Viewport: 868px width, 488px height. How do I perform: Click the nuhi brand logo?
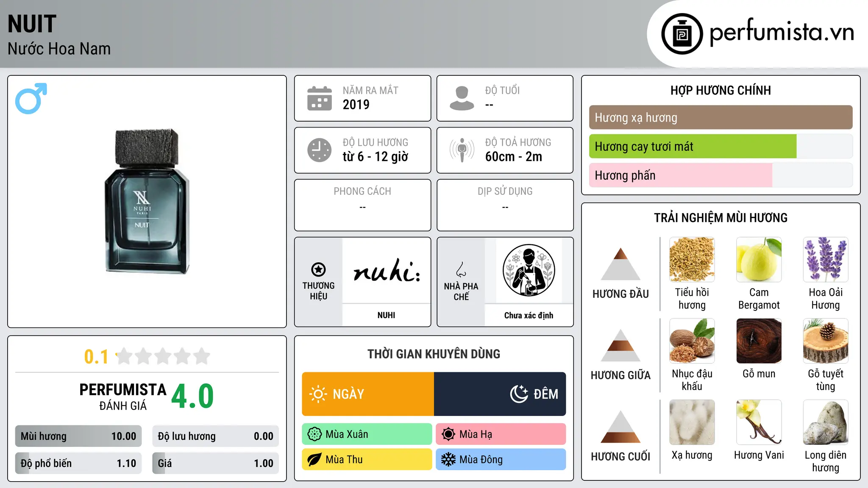[x=387, y=270]
